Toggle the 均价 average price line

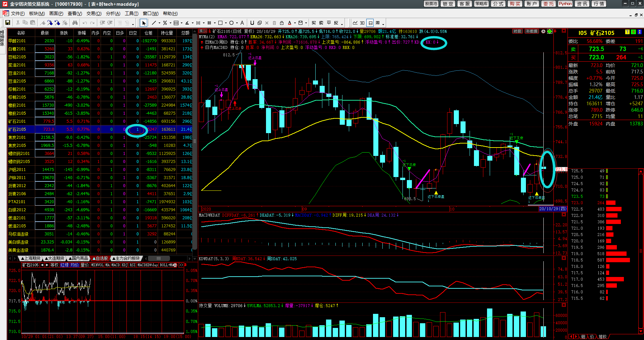(x=74, y=265)
